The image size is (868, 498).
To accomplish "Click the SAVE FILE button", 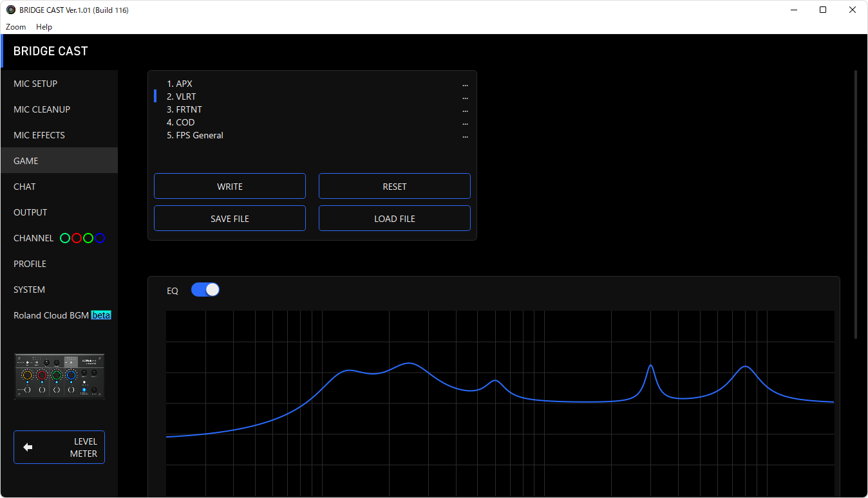I will coord(230,218).
